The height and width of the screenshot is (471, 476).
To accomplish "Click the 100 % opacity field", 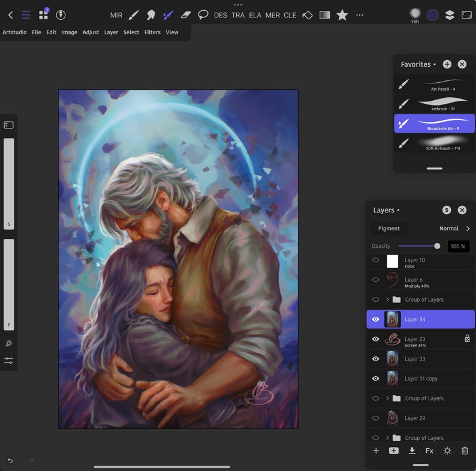I will 459,246.
